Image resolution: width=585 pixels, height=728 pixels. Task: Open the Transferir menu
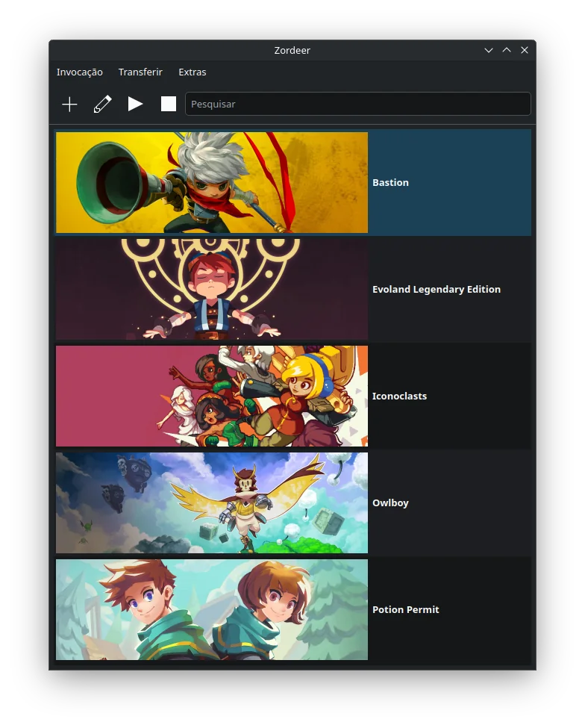coord(140,72)
